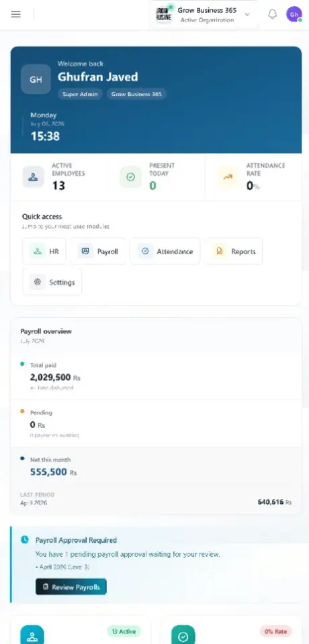This screenshot has height=644, width=309.
Task: Open the hamburger navigation menu
Action: [15, 14]
